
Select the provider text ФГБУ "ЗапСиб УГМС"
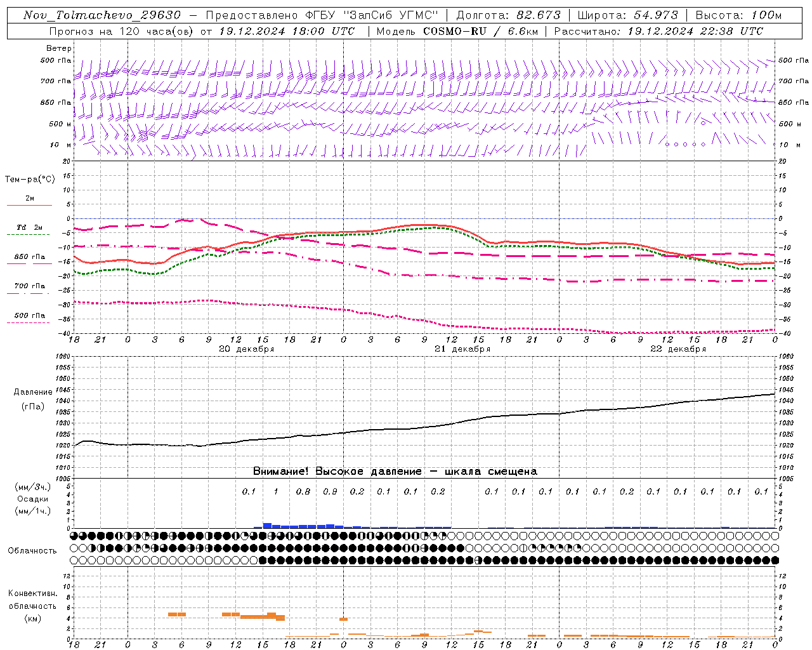372,15
